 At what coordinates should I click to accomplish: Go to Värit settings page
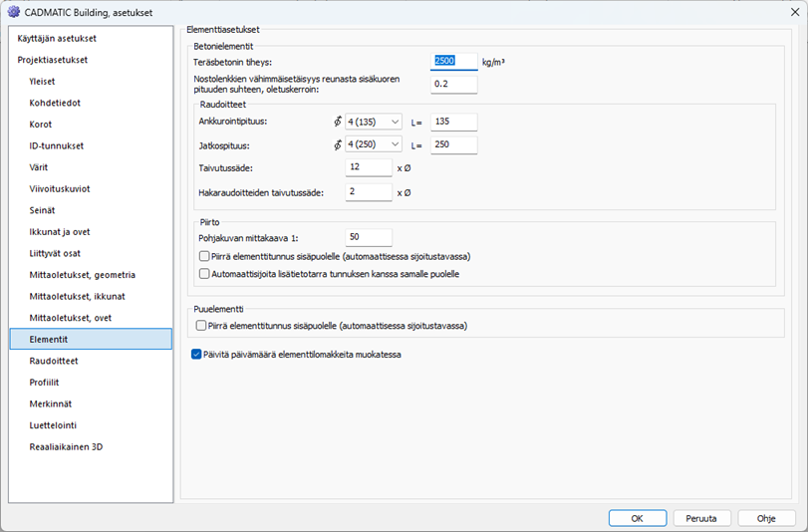(x=39, y=167)
